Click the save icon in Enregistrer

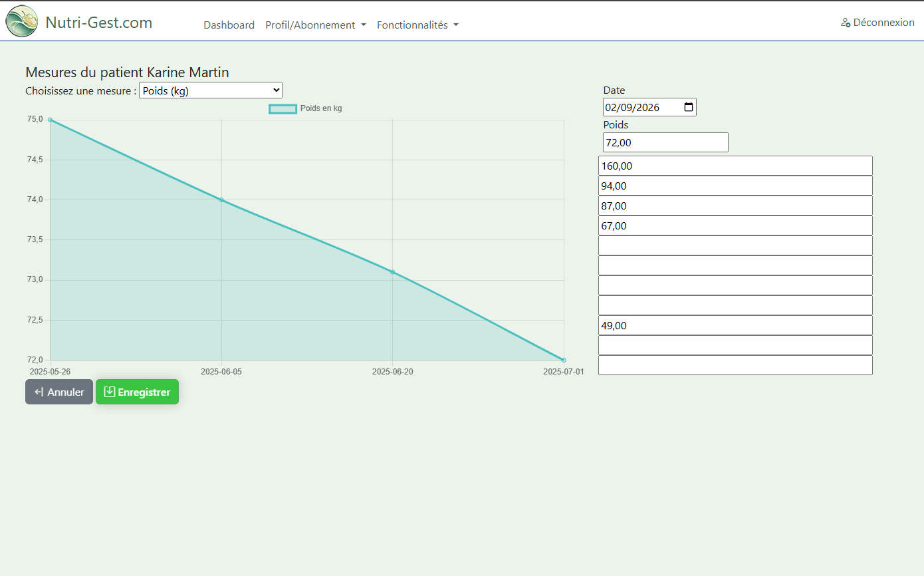(110, 392)
